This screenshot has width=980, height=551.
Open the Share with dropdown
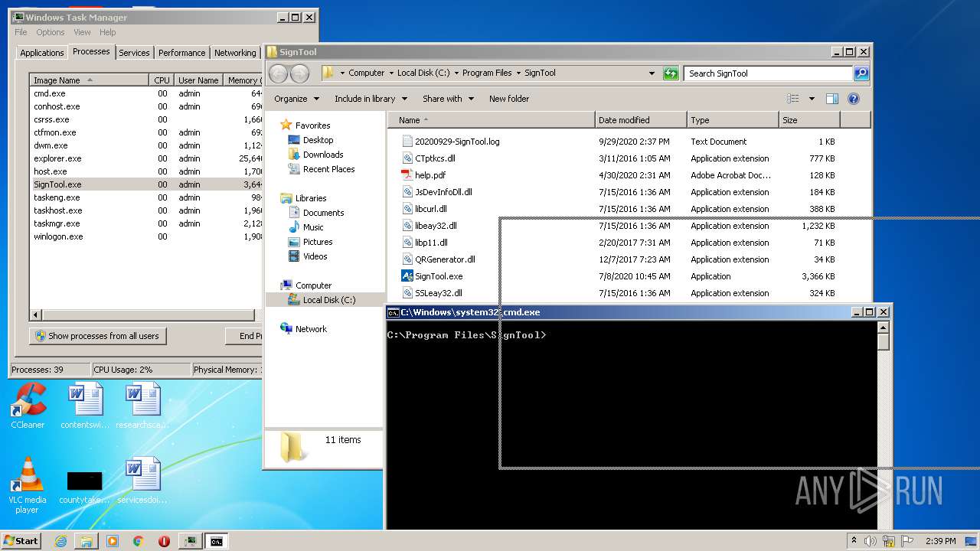click(448, 99)
